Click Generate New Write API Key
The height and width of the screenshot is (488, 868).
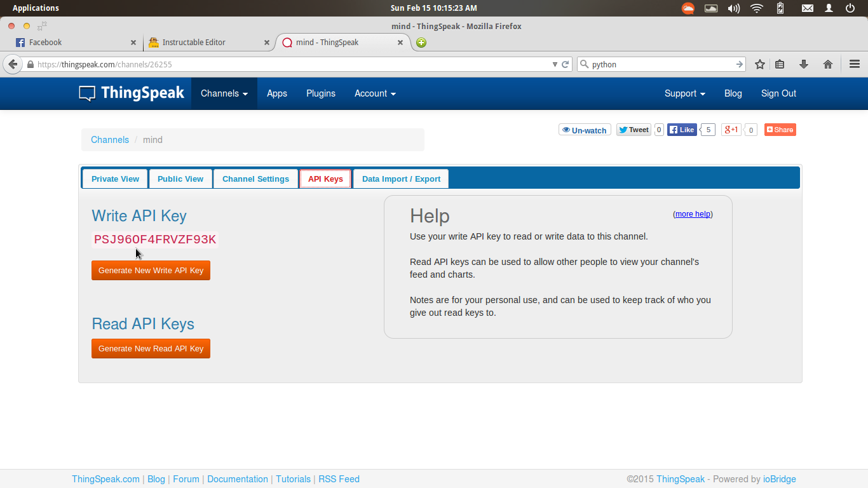click(151, 270)
